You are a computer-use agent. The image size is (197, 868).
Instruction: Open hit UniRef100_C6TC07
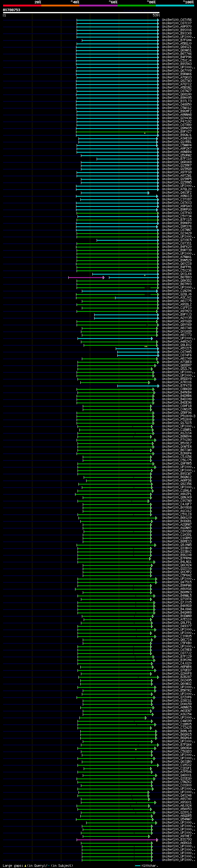176,23
